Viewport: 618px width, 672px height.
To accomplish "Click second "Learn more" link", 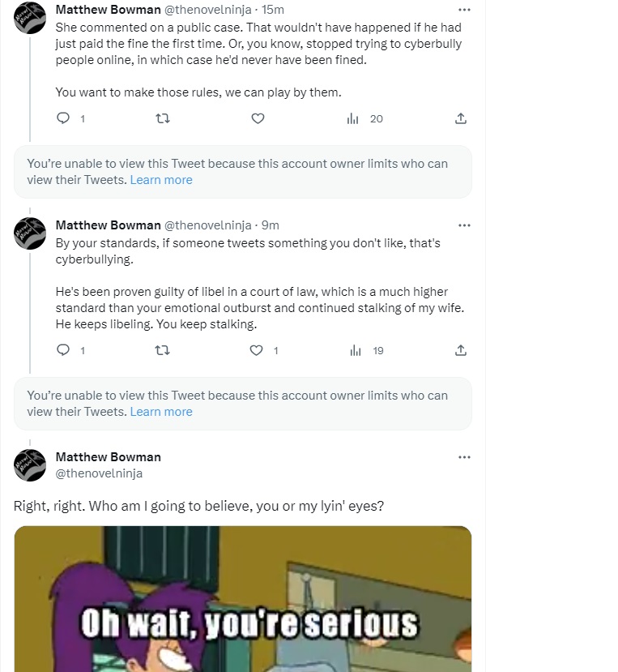I will [161, 412].
